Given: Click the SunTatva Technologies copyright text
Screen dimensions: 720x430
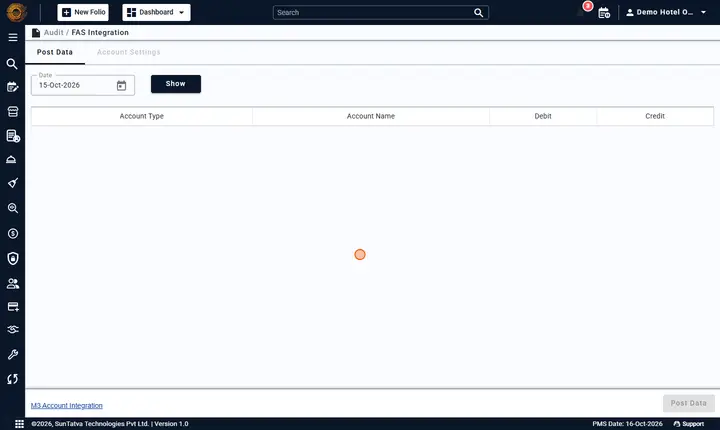Looking at the screenshot, I should pos(110,424).
